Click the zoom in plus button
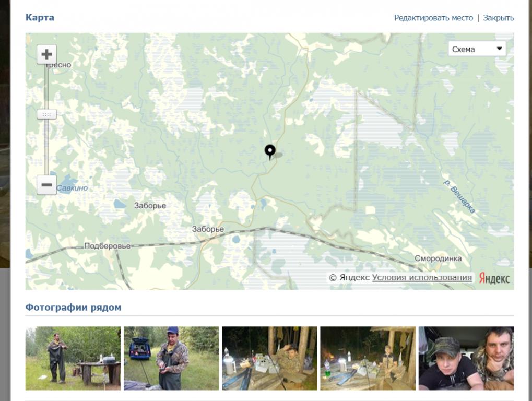The height and width of the screenshot is (401, 532). pos(46,54)
